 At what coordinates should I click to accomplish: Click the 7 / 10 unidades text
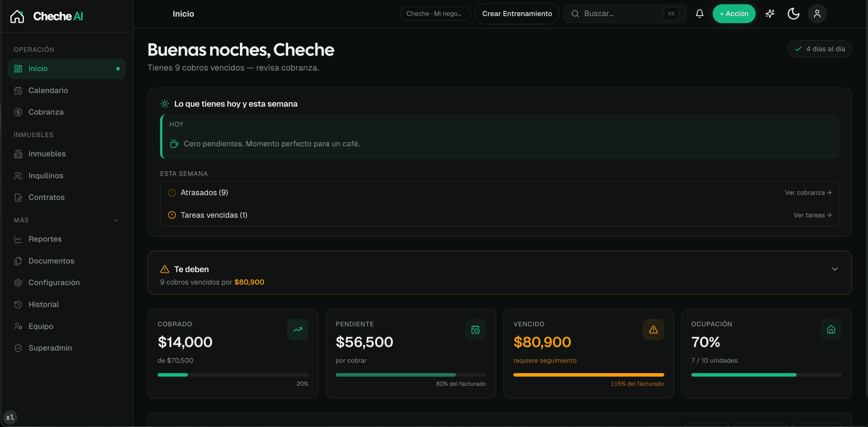pyautogui.click(x=714, y=361)
